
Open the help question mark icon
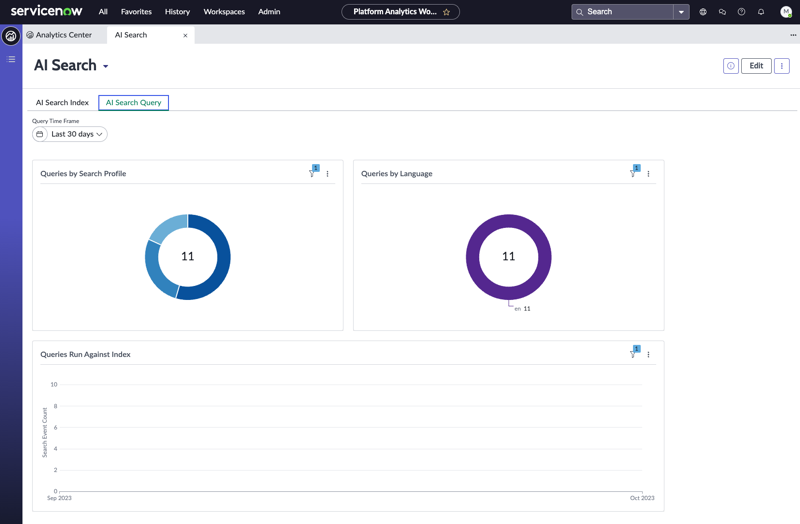[x=741, y=12]
